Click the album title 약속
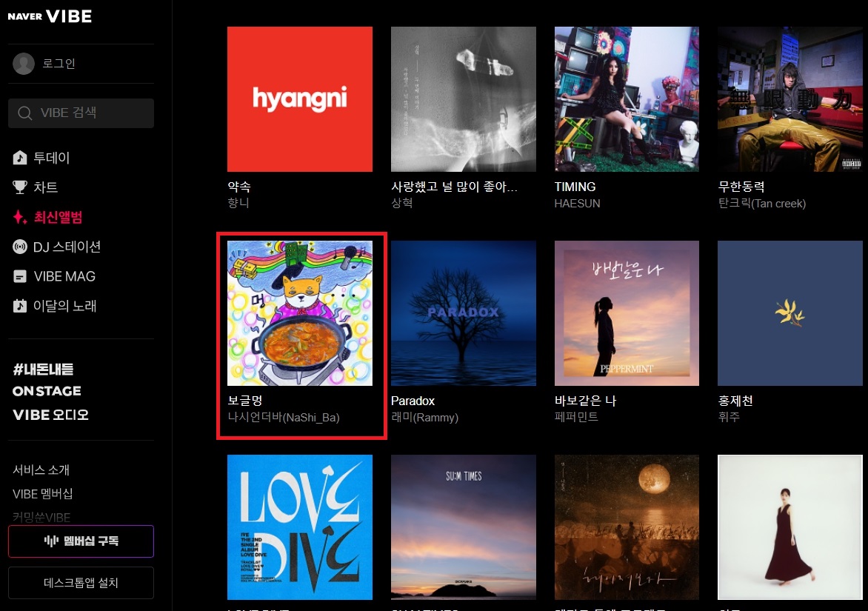This screenshot has width=868, height=611. (x=239, y=187)
